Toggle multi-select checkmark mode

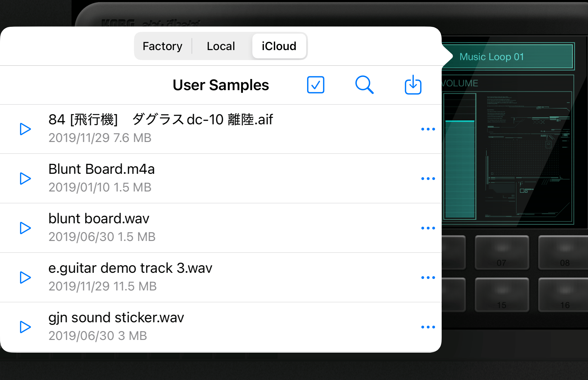click(x=315, y=85)
